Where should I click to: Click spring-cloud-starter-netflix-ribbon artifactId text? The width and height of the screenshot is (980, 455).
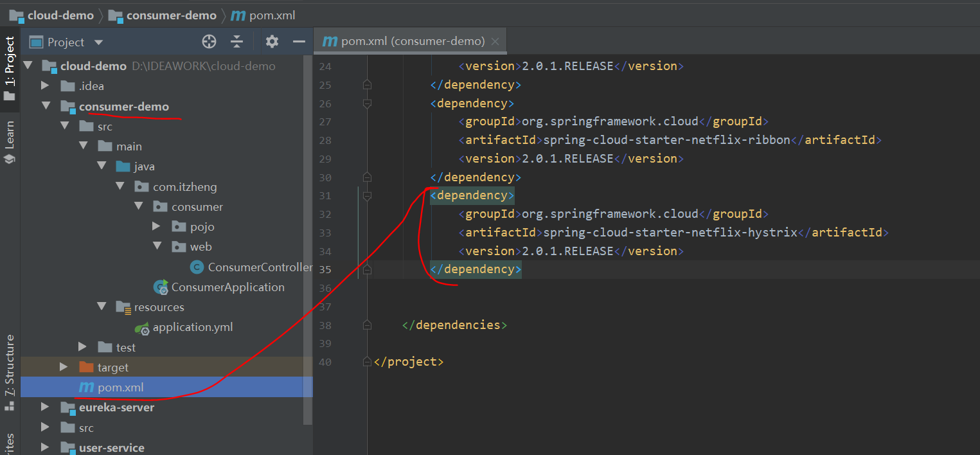click(666, 139)
